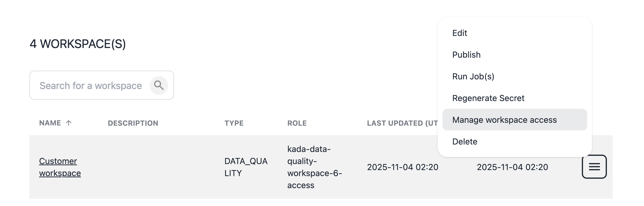Open the Customer workspace link
Viewport: 644px width, 206px height.
pos(60,167)
